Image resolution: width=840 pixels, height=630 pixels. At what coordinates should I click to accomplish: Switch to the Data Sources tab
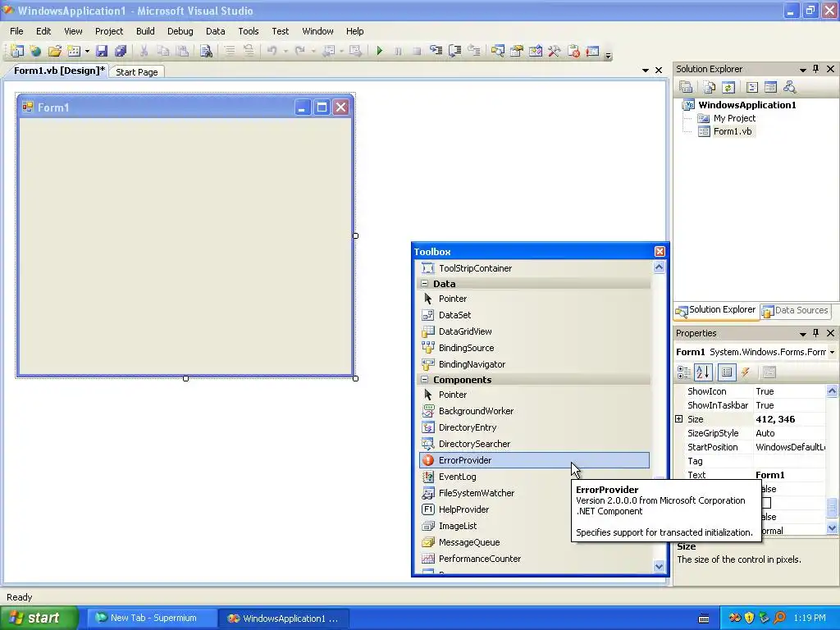tap(796, 310)
